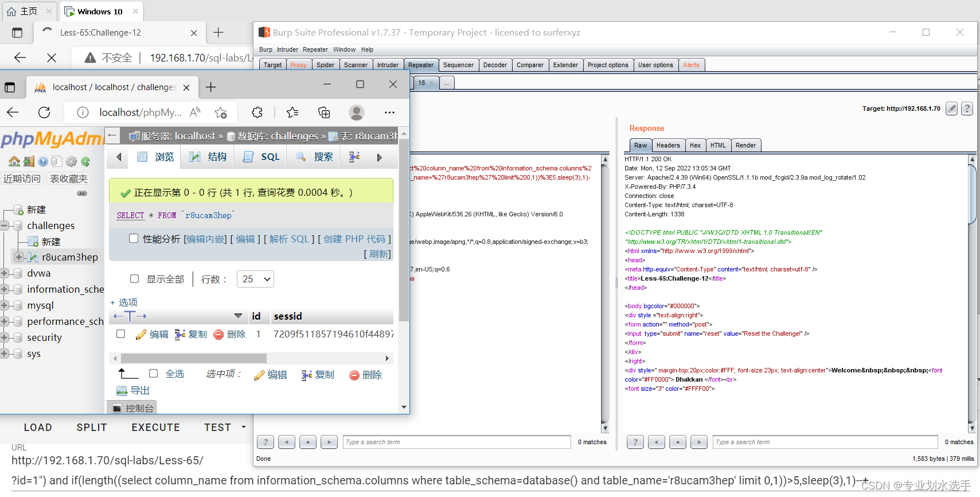Click site info icon in phpMyAdmin address bar
This screenshot has height=497, width=980.
(83, 112)
